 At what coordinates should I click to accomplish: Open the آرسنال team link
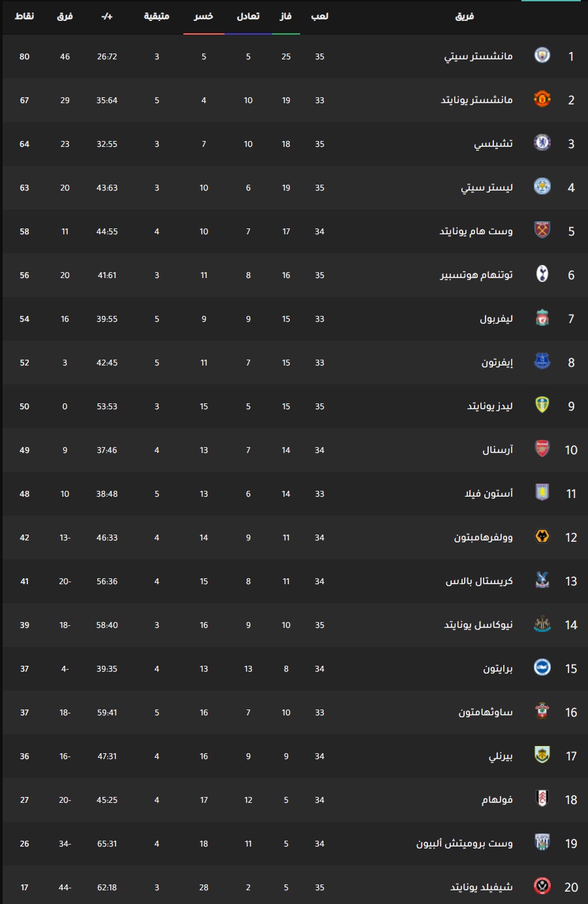(498, 450)
